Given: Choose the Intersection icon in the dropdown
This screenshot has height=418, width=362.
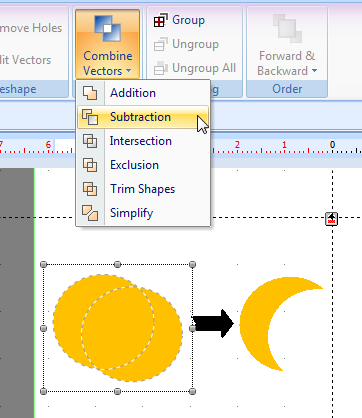Looking at the screenshot, I should [90, 141].
